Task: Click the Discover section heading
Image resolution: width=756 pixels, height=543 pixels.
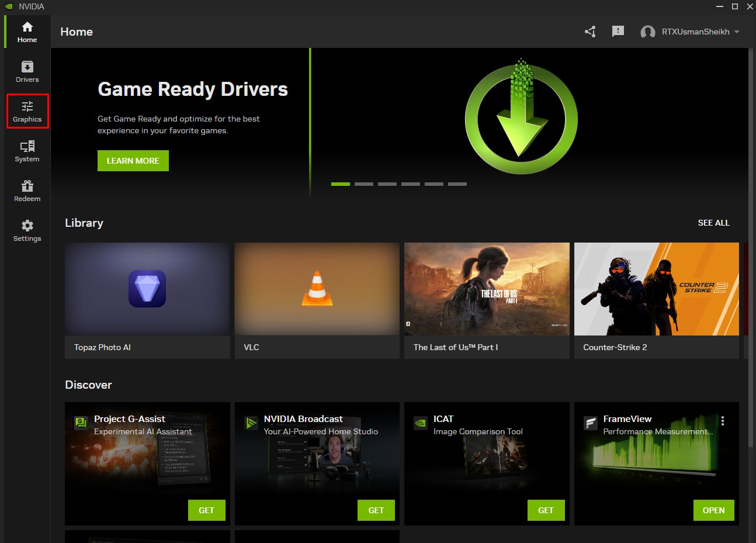Action: (x=88, y=385)
